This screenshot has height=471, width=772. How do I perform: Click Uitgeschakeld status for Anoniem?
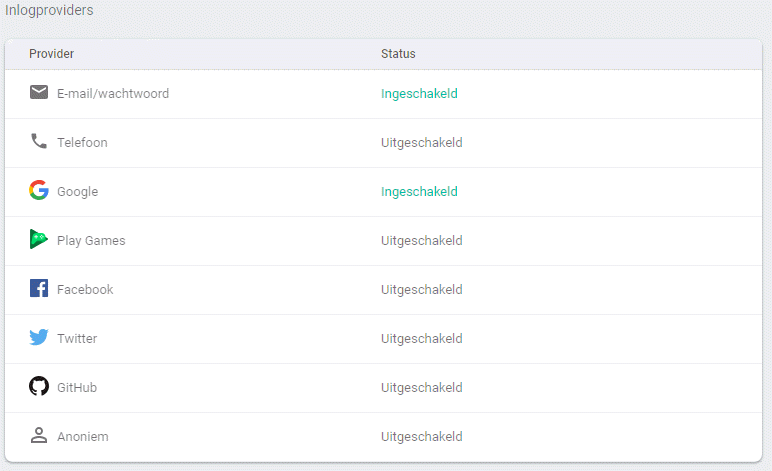tap(421, 437)
